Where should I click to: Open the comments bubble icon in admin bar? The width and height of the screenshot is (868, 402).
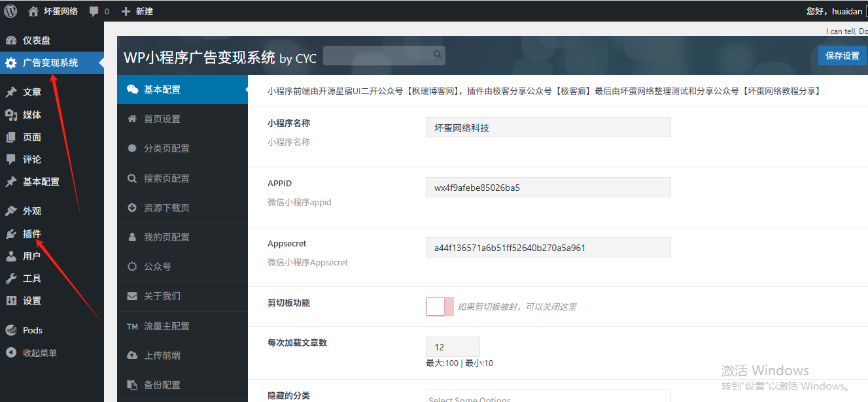pos(95,11)
